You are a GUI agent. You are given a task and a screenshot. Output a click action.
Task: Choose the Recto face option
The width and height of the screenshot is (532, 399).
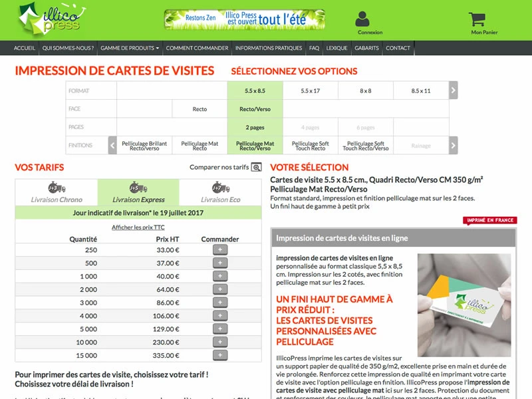tap(200, 109)
